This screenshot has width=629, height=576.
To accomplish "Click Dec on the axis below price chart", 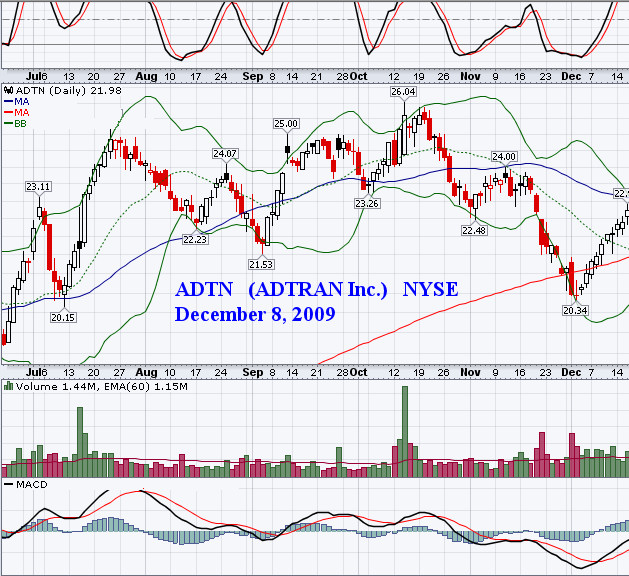I will [x=571, y=372].
